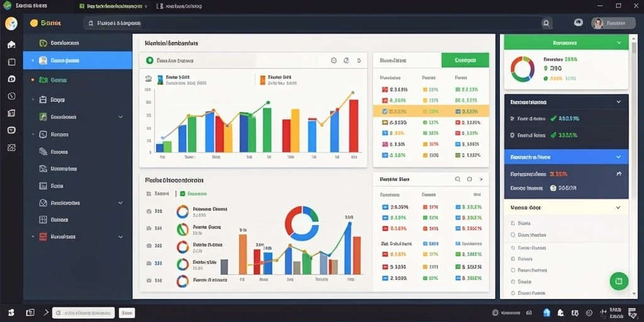Tick the checkbox in the yellow highlighted table row
This screenshot has width=644, height=322.
click(384, 111)
